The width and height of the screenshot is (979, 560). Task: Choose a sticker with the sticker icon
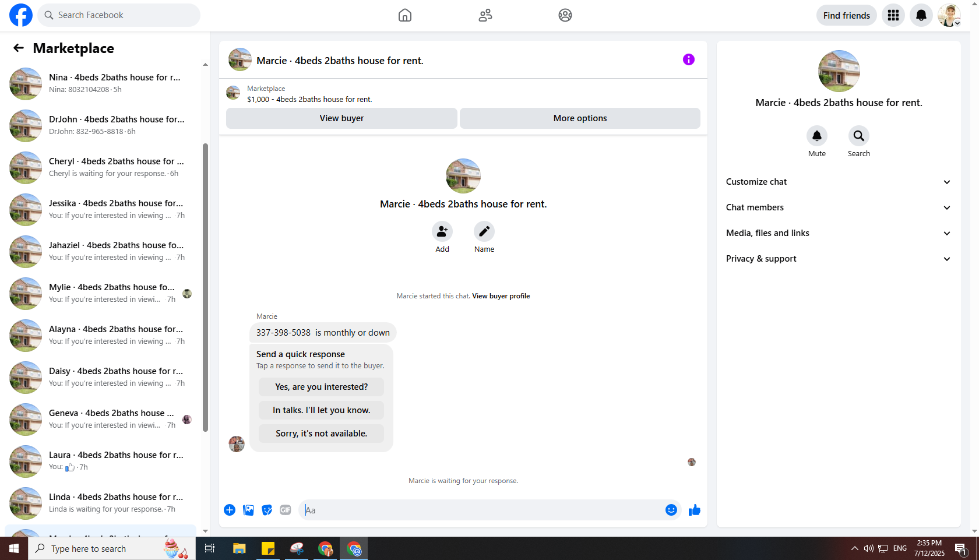267,510
